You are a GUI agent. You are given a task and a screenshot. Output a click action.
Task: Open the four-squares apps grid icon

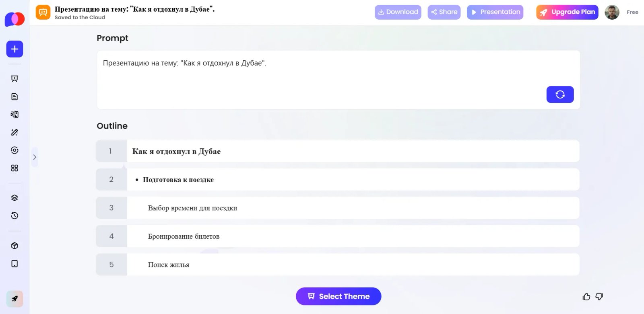point(14,168)
